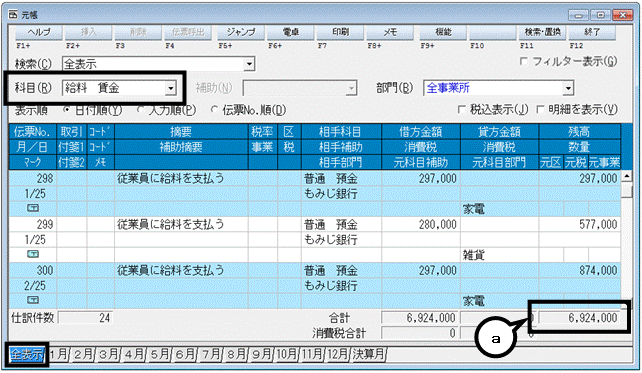Open the ヘルプ help button

point(39,32)
